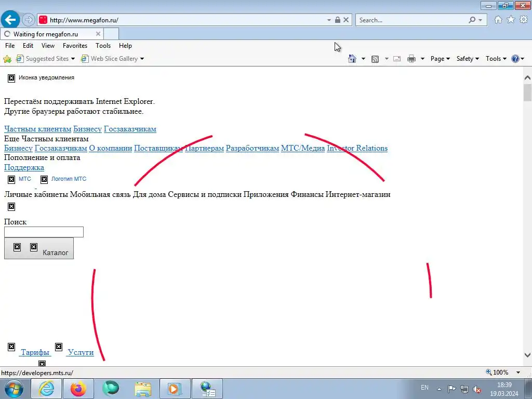Click Add to Favorites bar star icon
This screenshot has width=532, height=399.
(7, 59)
